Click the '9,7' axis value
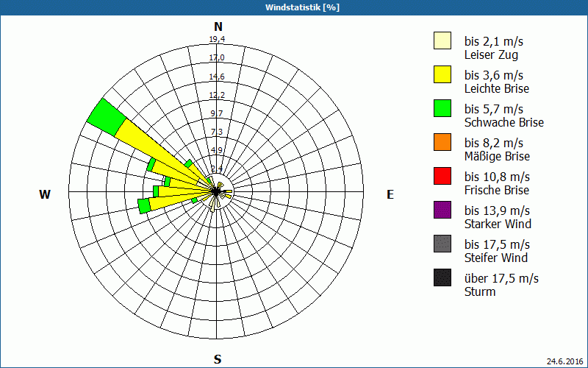This screenshot has width=588, height=368. 217,113
